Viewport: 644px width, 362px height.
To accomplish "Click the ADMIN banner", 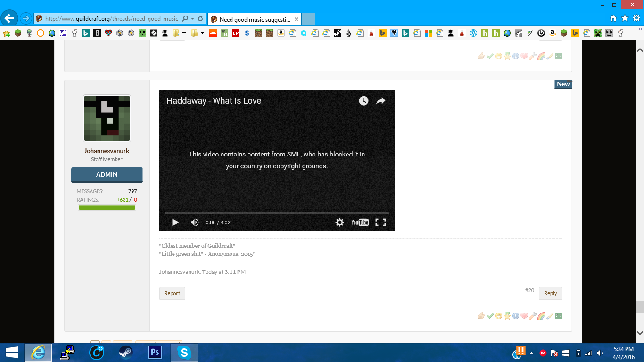I will [107, 174].
